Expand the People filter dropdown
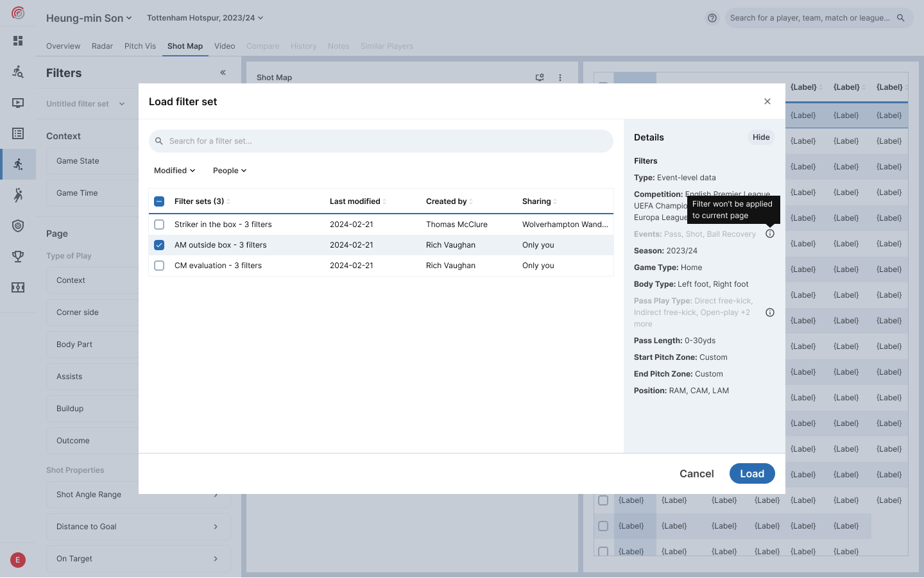The width and height of the screenshot is (924, 578). (230, 171)
